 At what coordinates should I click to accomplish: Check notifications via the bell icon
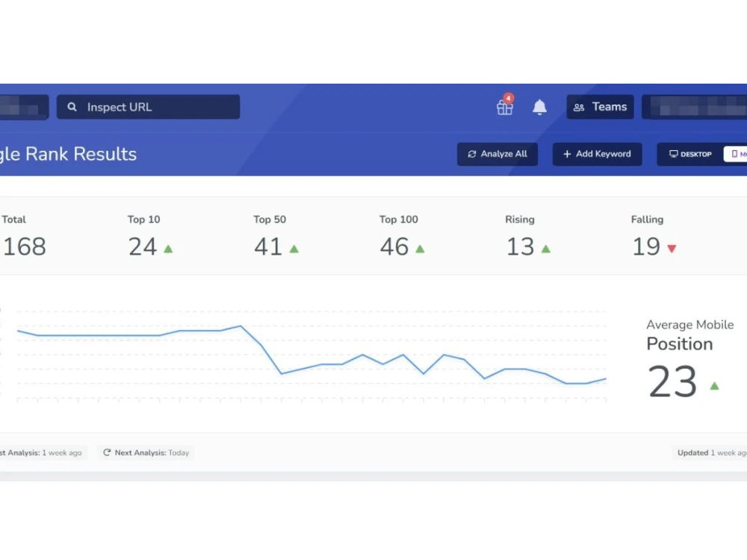[x=539, y=107]
